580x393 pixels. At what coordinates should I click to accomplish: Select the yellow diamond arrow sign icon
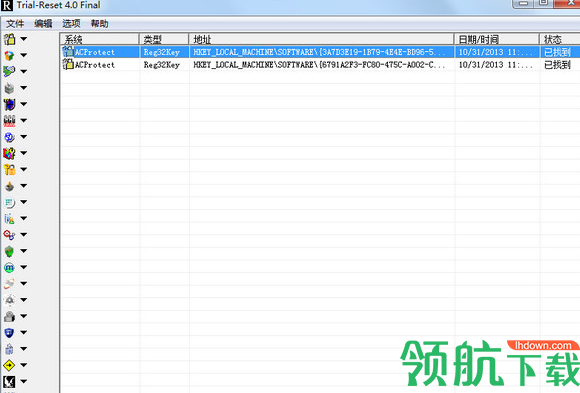click(x=9, y=365)
